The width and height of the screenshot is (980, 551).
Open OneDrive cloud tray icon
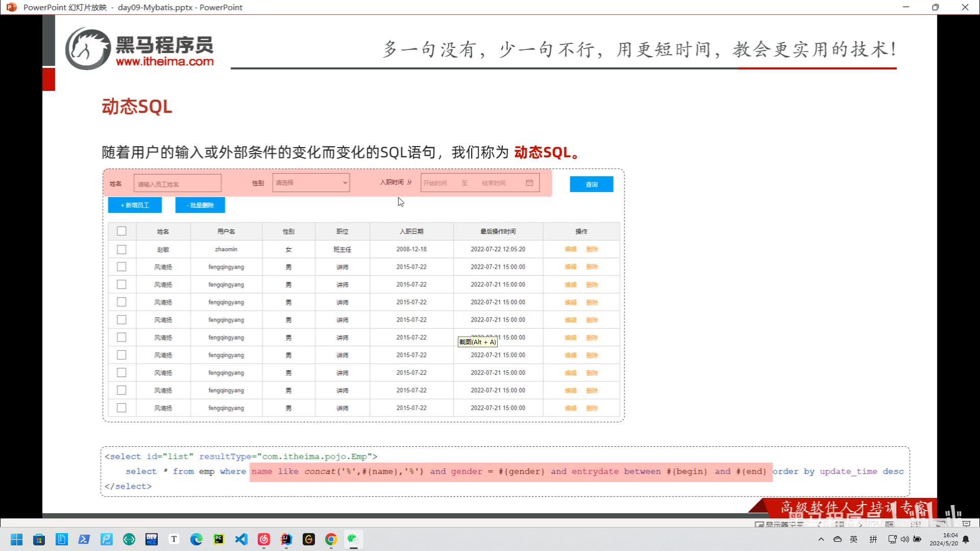[838, 539]
